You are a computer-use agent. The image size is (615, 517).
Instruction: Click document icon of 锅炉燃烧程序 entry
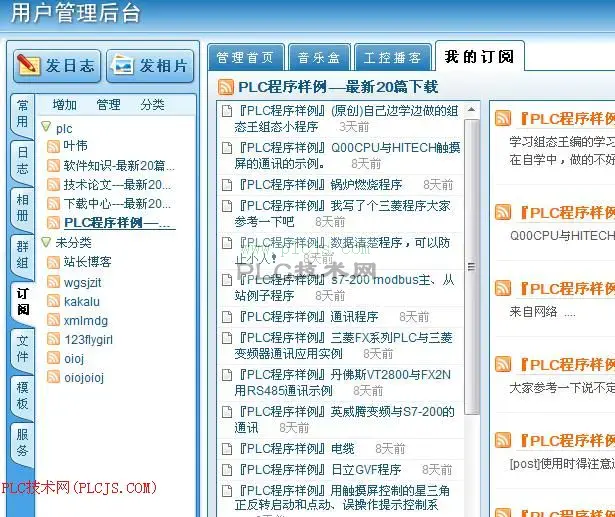(x=227, y=184)
